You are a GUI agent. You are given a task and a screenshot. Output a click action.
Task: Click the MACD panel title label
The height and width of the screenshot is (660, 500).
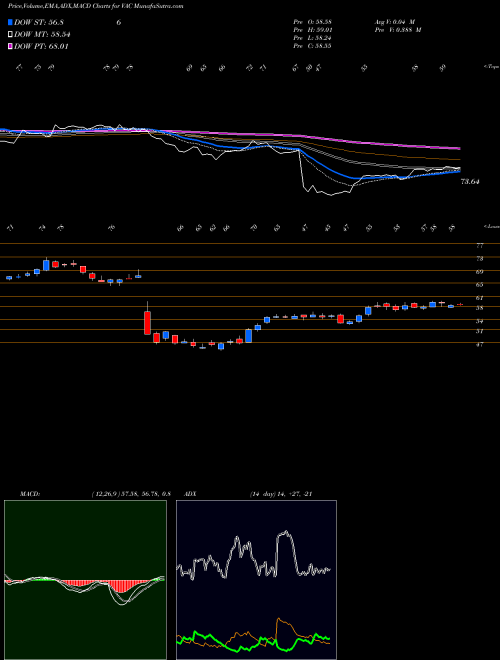tap(30, 494)
